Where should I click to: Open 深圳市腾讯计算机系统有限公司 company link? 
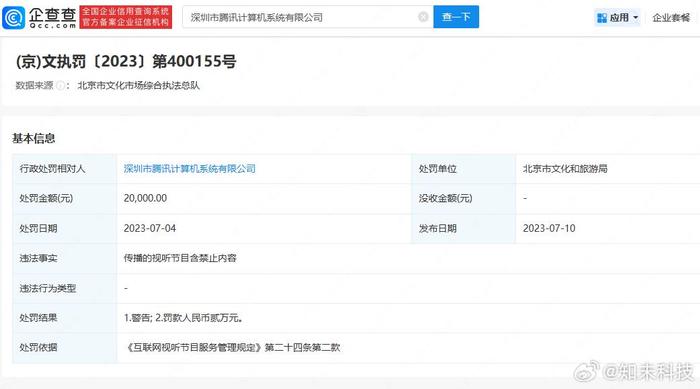[x=190, y=168]
